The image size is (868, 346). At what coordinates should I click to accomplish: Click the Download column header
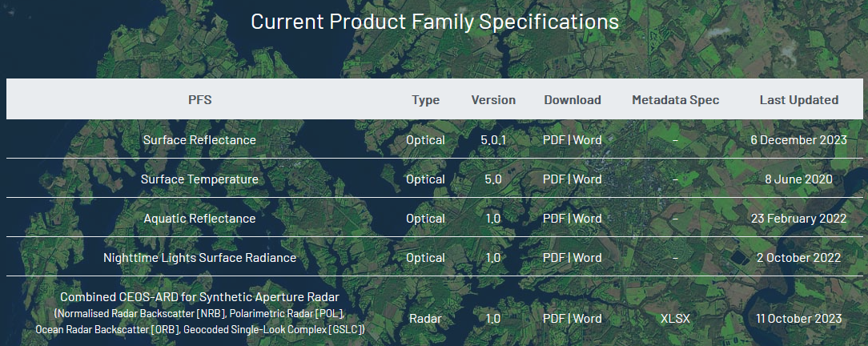(572, 100)
